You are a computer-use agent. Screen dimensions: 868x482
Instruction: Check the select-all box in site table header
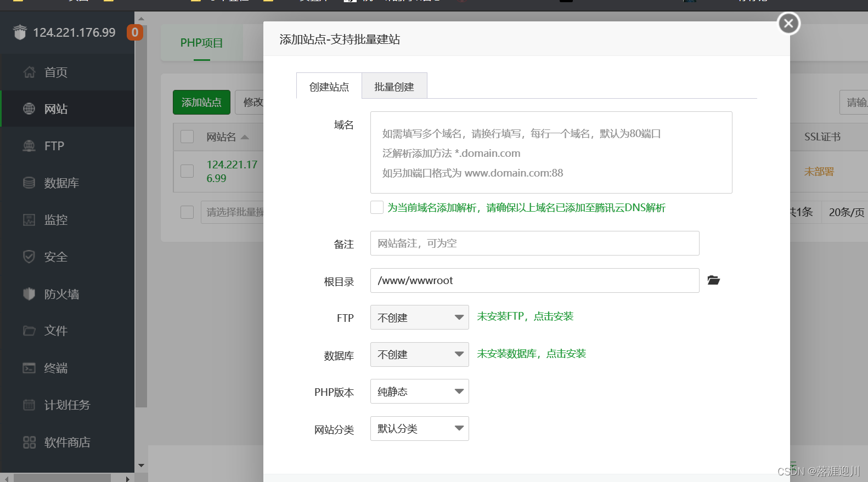click(187, 137)
